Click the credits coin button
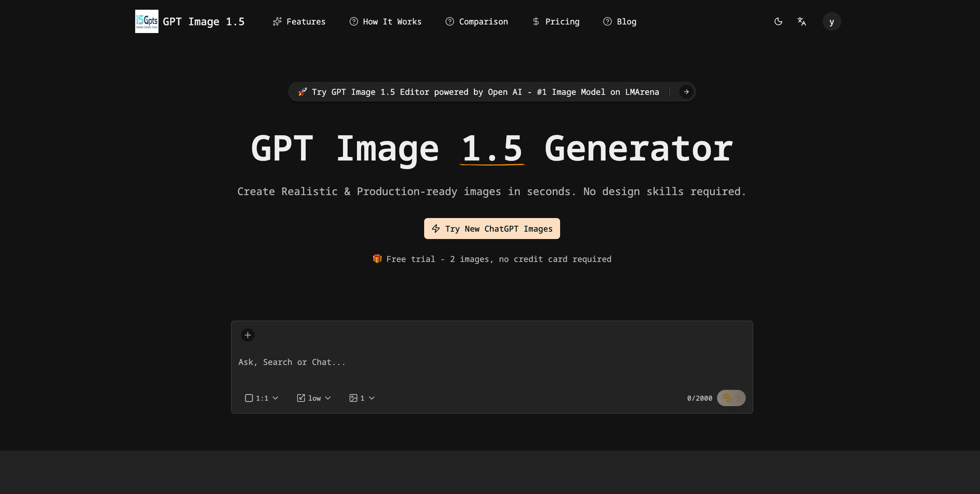This screenshot has width=980, height=494. [731, 398]
